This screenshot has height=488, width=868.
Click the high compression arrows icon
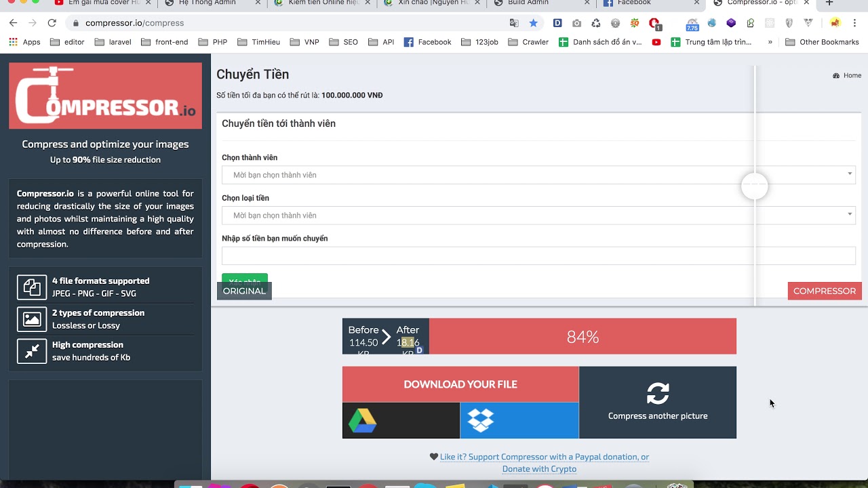[32, 351]
